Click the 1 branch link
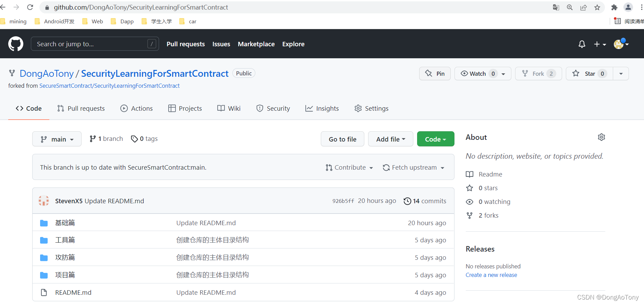644x304 pixels. pyautogui.click(x=106, y=139)
